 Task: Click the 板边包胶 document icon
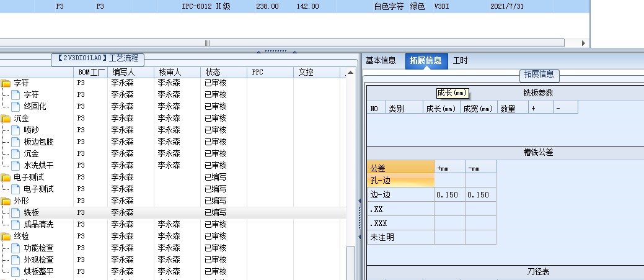tap(15, 142)
